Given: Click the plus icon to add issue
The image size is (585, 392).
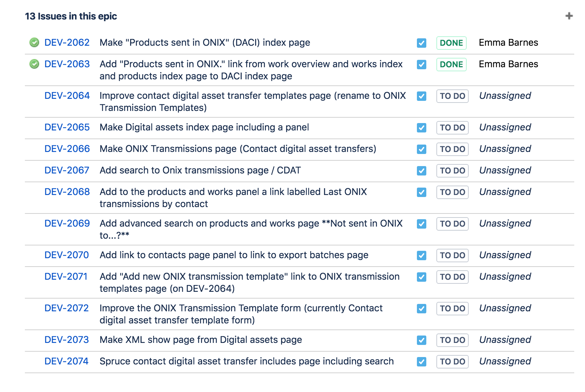Looking at the screenshot, I should click(x=569, y=16).
